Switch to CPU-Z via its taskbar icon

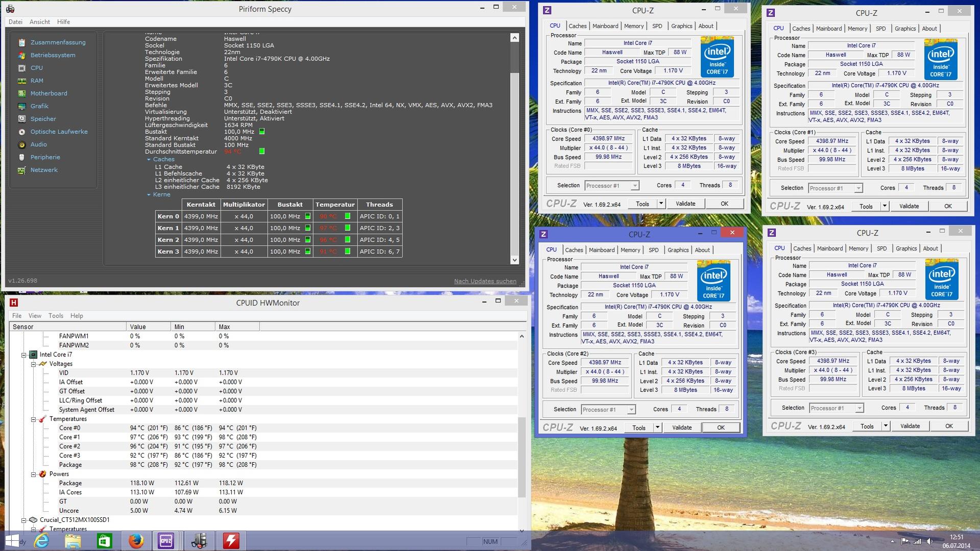(x=166, y=541)
